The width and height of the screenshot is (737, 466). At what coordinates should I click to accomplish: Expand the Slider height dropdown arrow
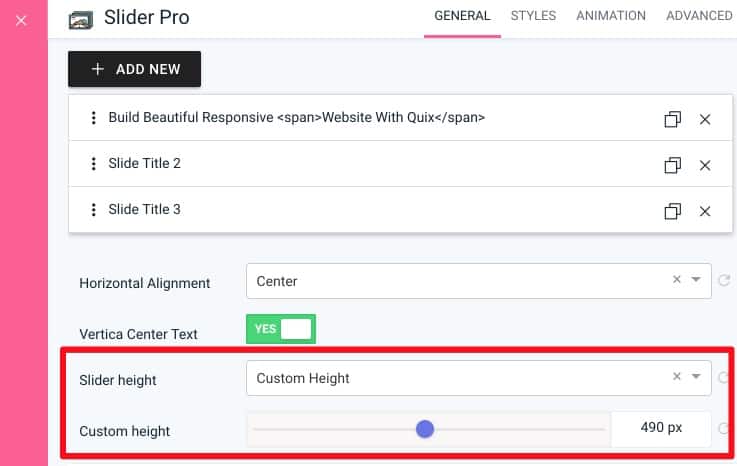[x=696, y=376]
